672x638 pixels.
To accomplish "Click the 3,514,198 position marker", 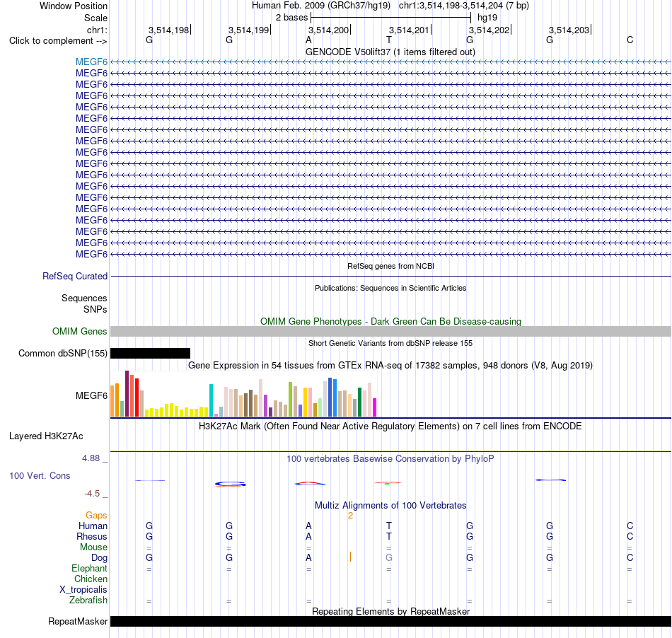I will 169,30.
